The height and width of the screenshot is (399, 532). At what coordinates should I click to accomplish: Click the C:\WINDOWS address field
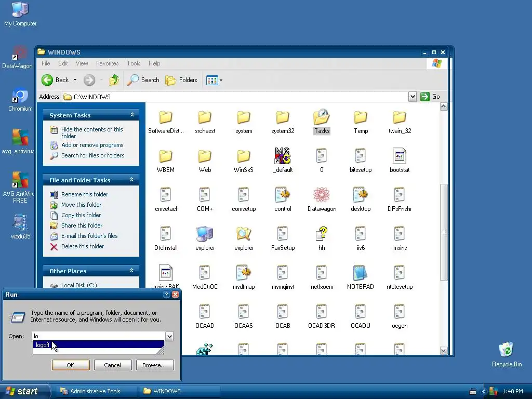coord(235,97)
